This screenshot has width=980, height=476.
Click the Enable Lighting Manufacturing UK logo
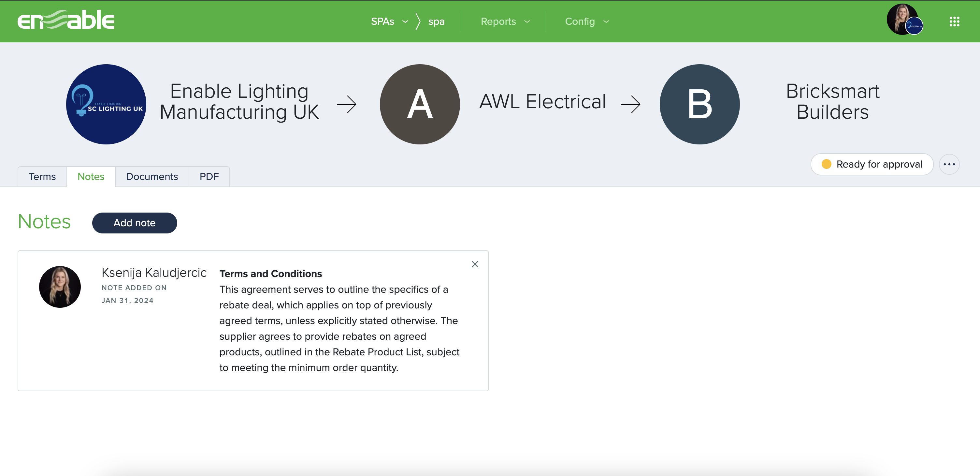(106, 104)
